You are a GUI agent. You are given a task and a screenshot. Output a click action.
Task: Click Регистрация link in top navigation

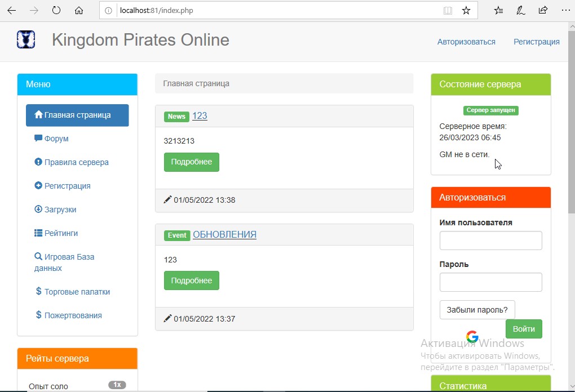click(x=536, y=42)
